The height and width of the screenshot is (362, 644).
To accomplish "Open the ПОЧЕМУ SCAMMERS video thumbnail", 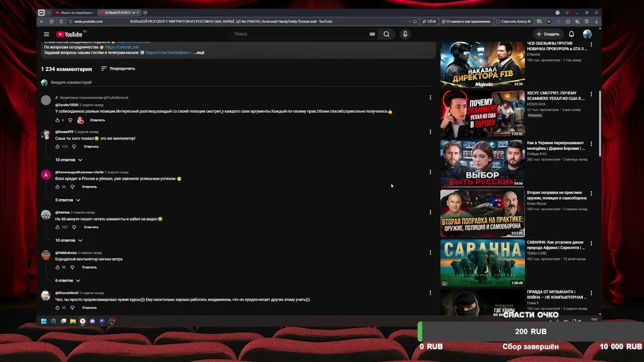I will coord(482,114).
